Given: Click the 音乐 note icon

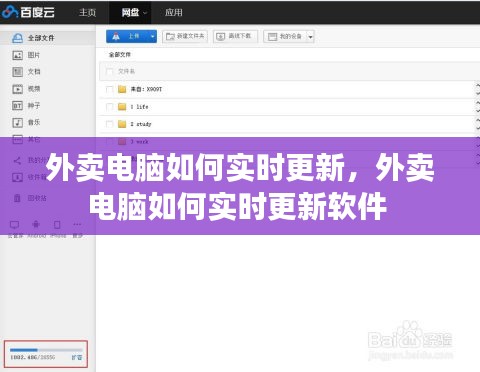Looking at the screenshot, I should (x=17, y=123).
